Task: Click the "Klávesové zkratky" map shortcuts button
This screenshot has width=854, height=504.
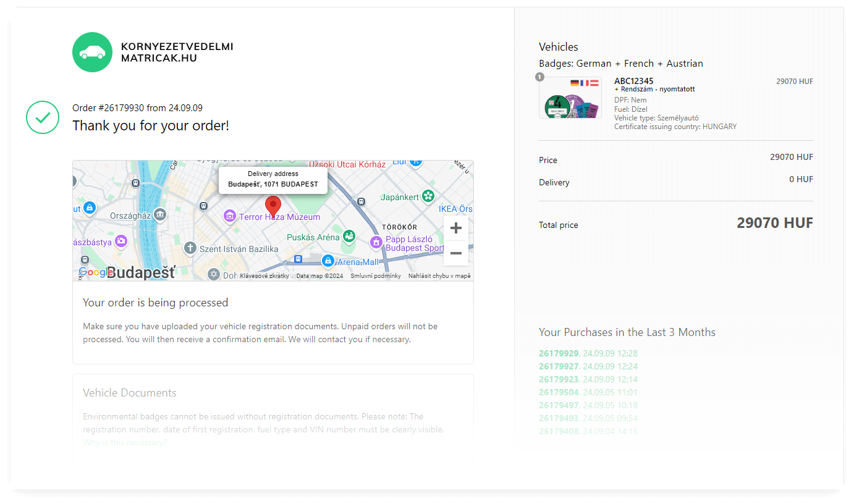Action: pyautogui.click(x=264, y=276)
